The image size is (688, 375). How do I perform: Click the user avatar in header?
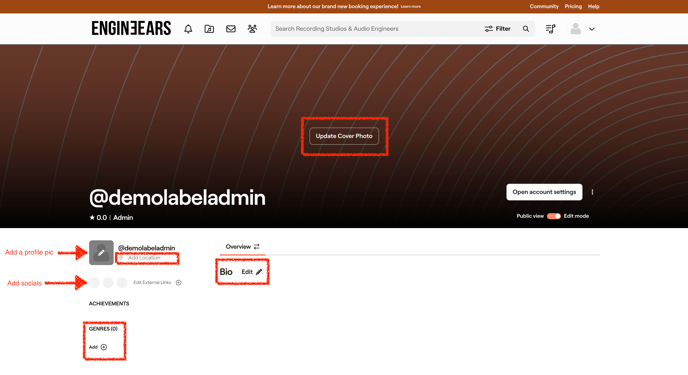tap(575, 29)
